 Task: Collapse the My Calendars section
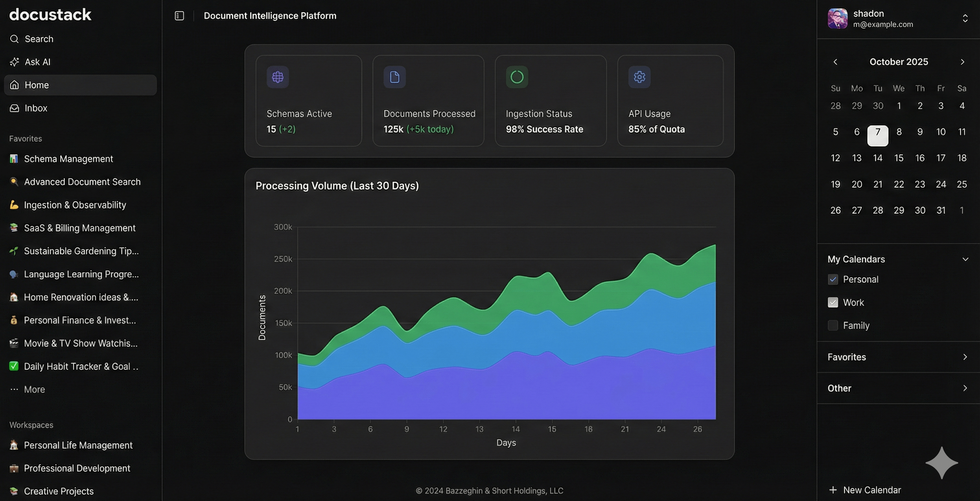coord(965,259)
